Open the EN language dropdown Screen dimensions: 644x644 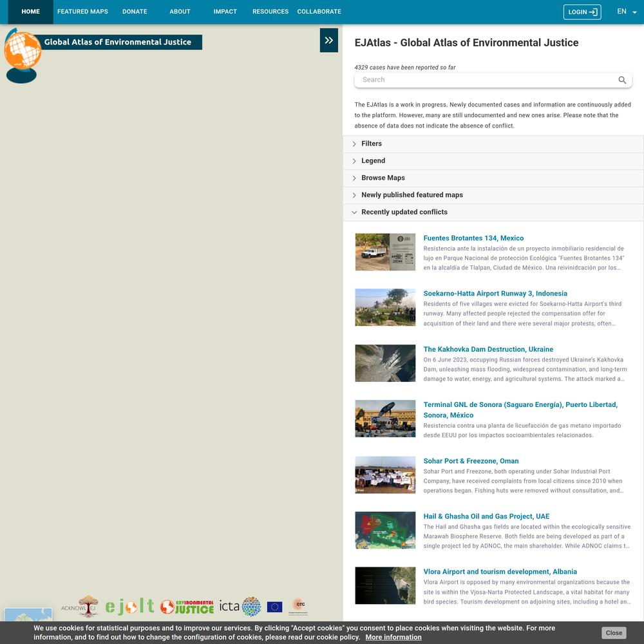[x=627, y=12]
